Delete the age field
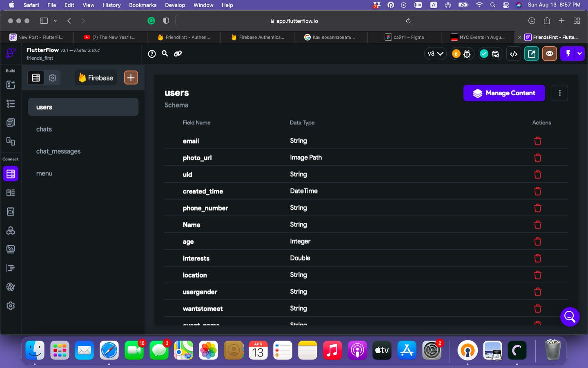The image size is (588, 368). click(x=538, y=241)
